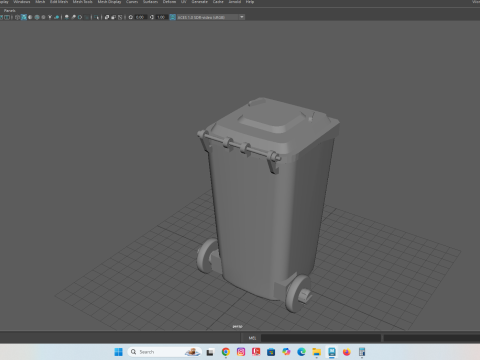Image resolution: width=480 pixels, height=360 pixels.
Task: Select the rear left wheel of the bin
Action: [207, 256]
